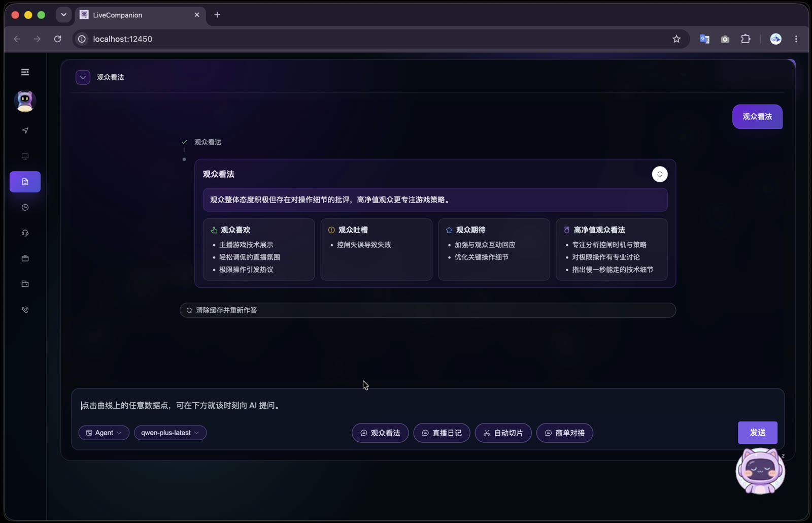Click the checkmark step icon beside 观众看法
812x523 pixels.
click(x=184, y=142)
